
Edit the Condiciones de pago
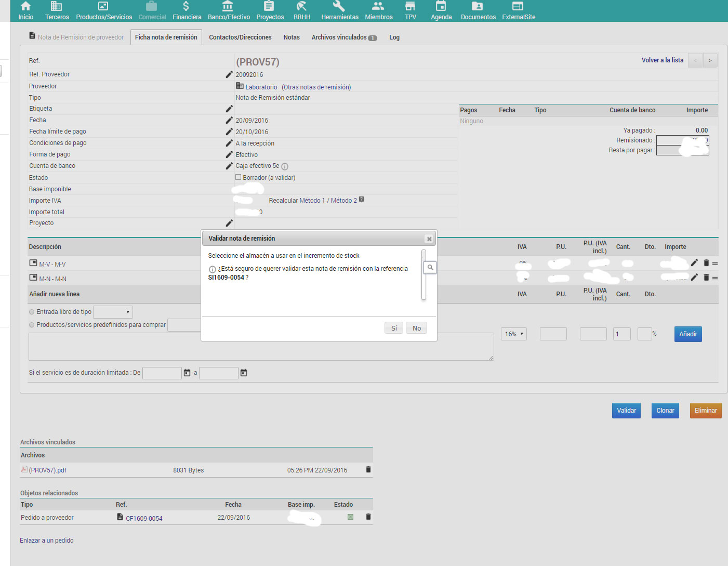click(x=229, y=143)
